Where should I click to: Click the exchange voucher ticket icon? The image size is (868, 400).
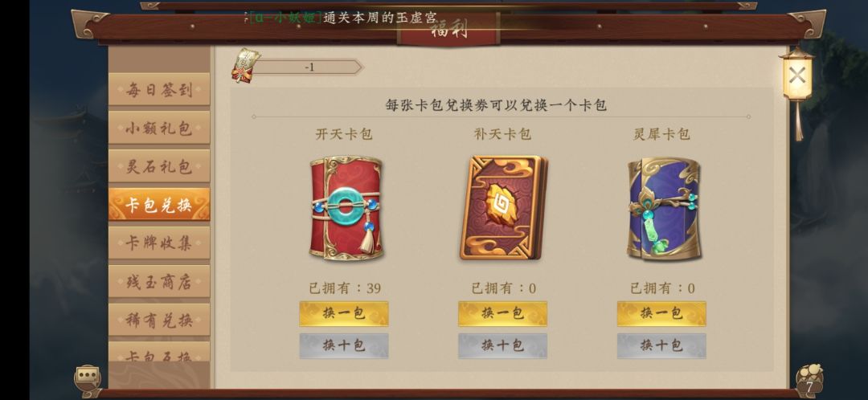point(245,67)
